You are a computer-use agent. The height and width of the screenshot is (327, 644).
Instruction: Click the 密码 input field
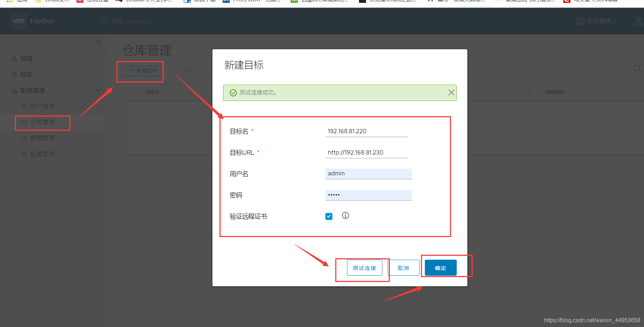point(369,195)
